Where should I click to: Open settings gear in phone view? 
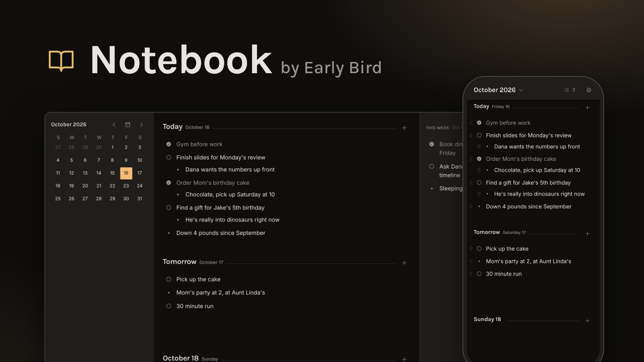(x=589, y=90)
